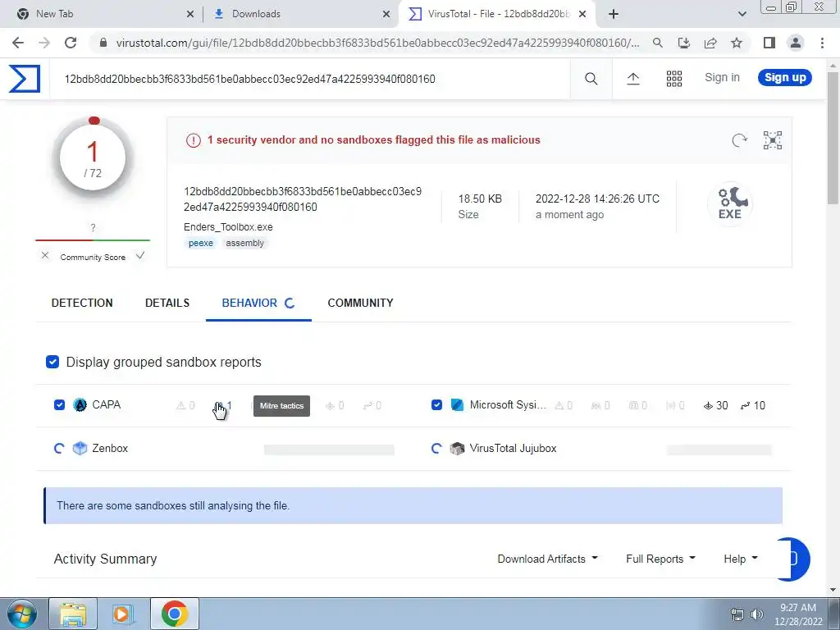Open the Full Reports dropdown
The height and width of the screenshot is (630, 840).
(x=660, y=559)
